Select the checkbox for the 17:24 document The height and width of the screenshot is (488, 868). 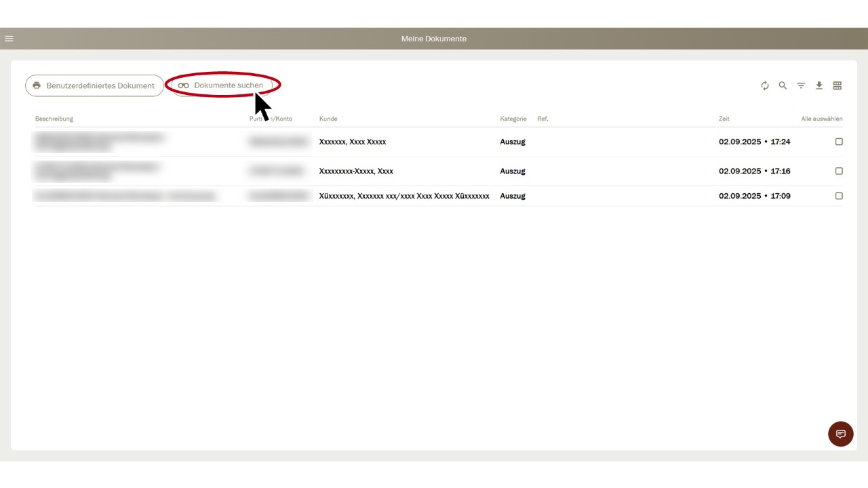pyautogui.click(x=839, y=142)
